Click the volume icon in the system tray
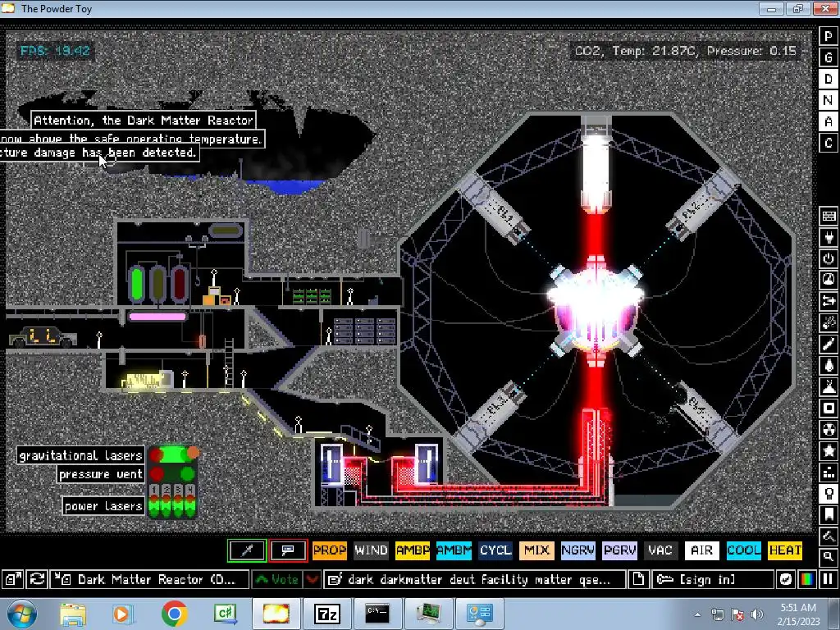The height and width of the screenshot is (630, 840). 756,614
